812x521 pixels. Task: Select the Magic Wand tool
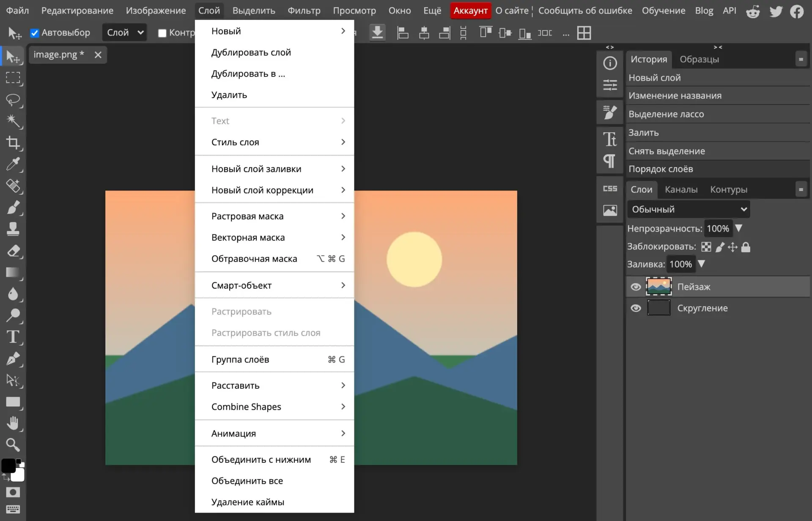13,121
